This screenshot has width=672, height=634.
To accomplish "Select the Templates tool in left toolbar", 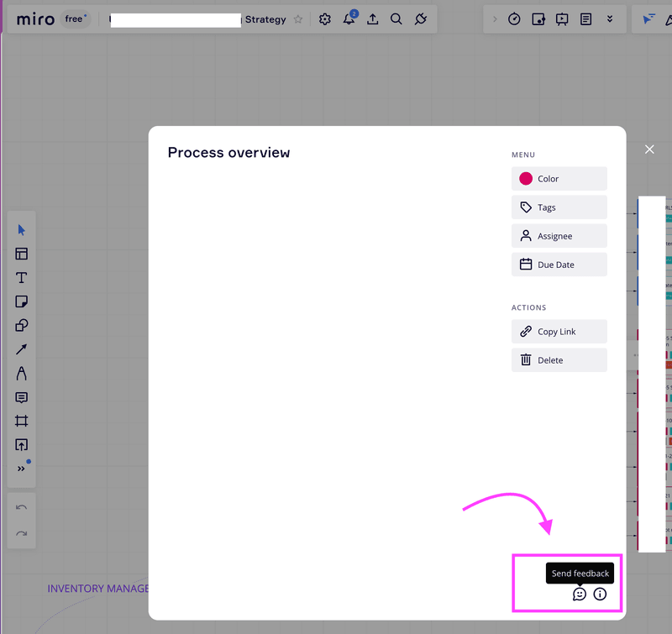I will [22, 254].
